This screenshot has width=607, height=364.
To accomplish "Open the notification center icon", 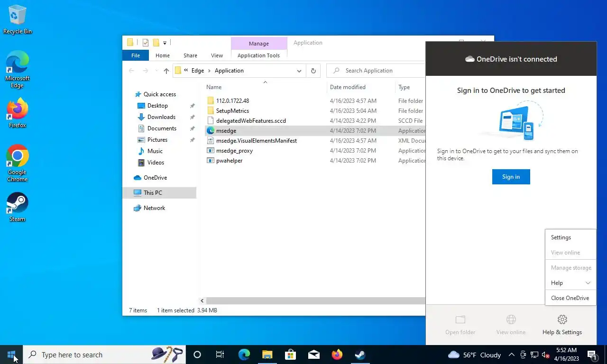I will (x=592, y=355).
